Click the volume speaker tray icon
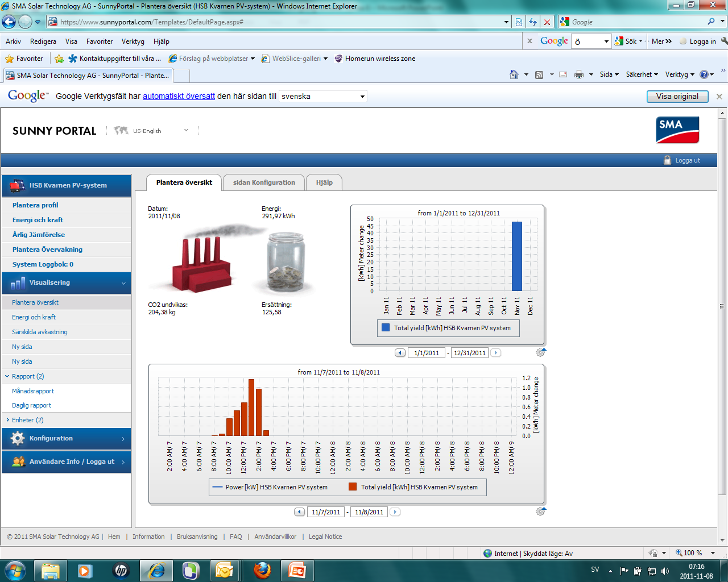 click(665, 571)
